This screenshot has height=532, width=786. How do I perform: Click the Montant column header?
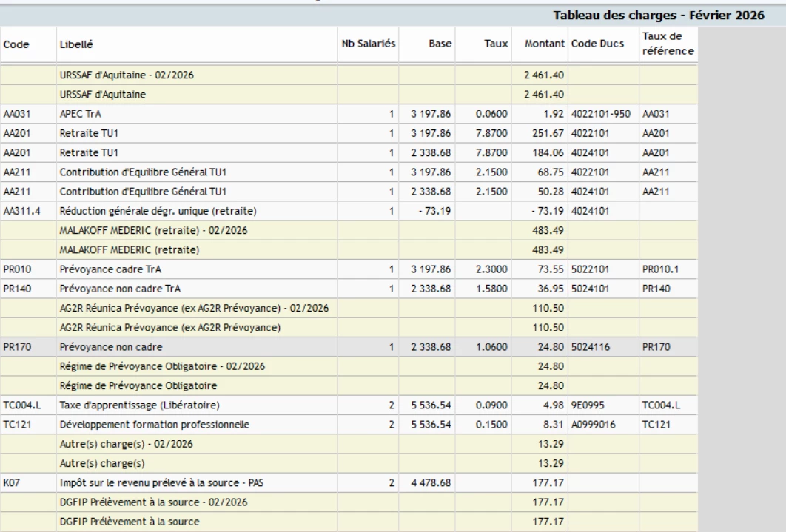(544, 45)
